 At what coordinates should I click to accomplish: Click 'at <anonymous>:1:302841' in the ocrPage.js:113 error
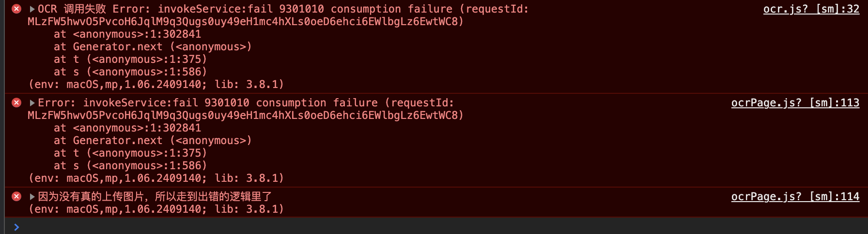[x=127, y=128]
